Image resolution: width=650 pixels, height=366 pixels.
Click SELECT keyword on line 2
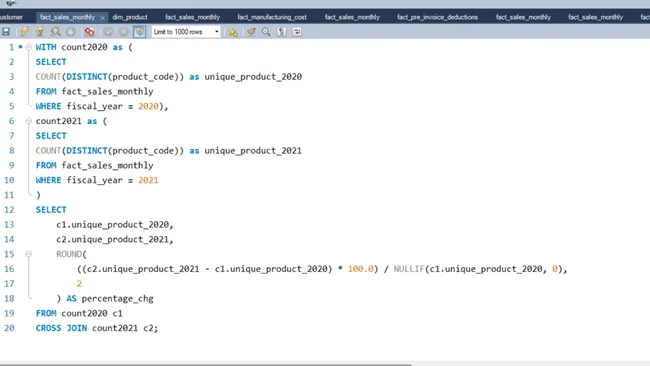click(x=51, y=62)
